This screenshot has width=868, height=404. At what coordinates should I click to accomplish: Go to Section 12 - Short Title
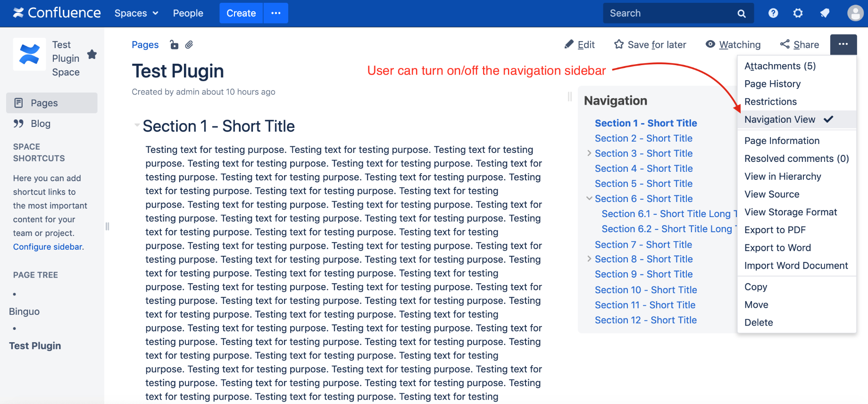point(646,320)
